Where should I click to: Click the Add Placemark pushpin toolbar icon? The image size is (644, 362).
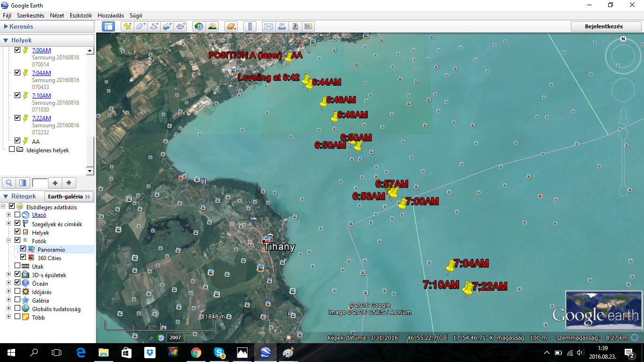pyautogui.click(x=127, y=26)
